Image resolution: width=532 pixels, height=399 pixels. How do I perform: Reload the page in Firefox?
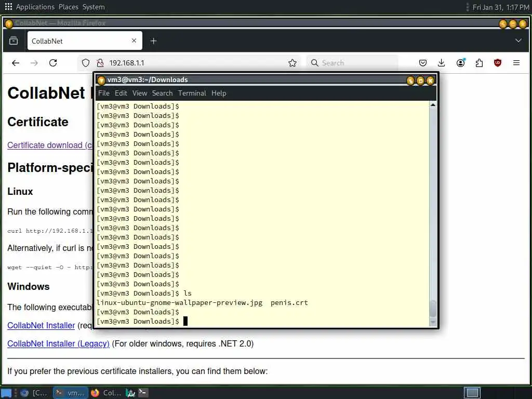pyautogui.click(x=53, y=63)
